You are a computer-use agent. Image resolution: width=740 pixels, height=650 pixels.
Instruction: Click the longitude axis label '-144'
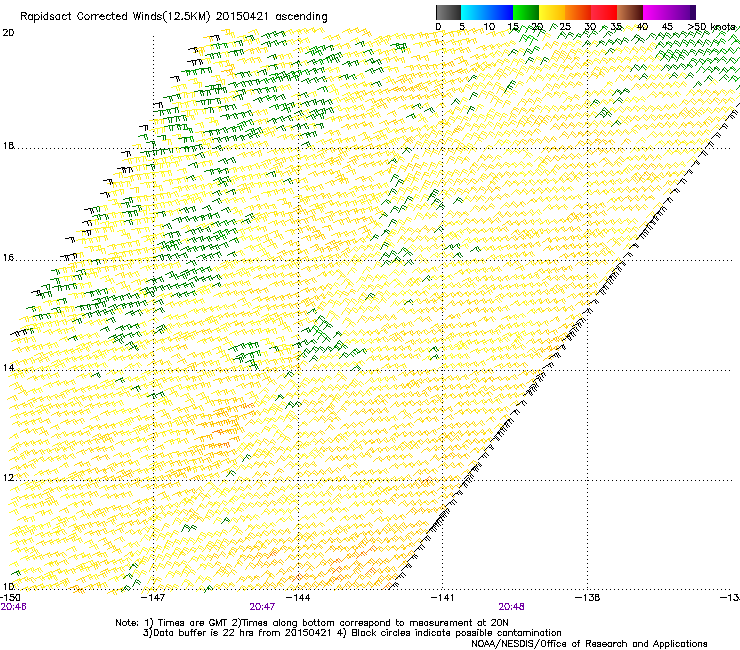tap(298, 598)
